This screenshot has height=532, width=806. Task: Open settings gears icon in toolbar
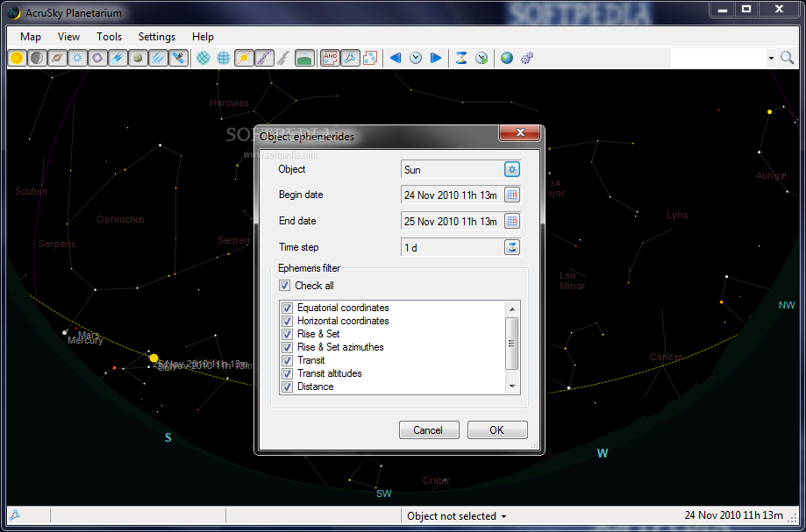tap(527, 58)
